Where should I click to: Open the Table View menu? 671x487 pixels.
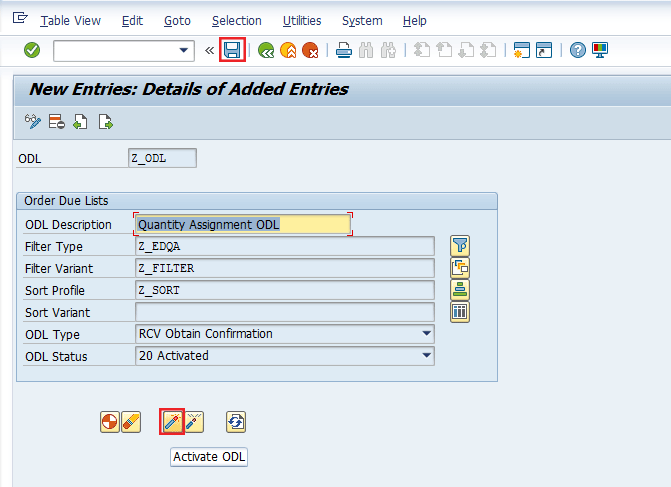click(70, 20)
